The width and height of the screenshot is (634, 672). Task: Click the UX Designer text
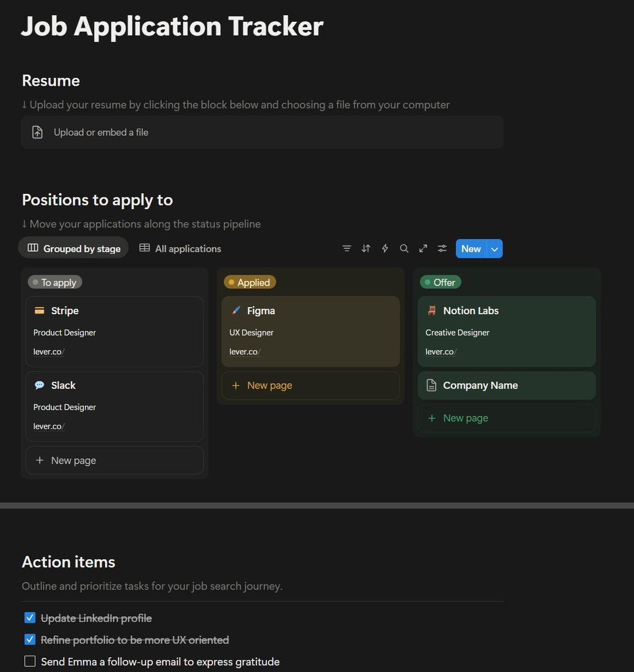251,332
